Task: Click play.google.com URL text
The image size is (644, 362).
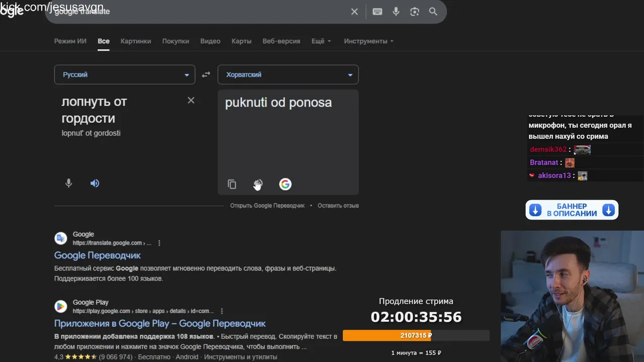Action: [x=143, y=311]
